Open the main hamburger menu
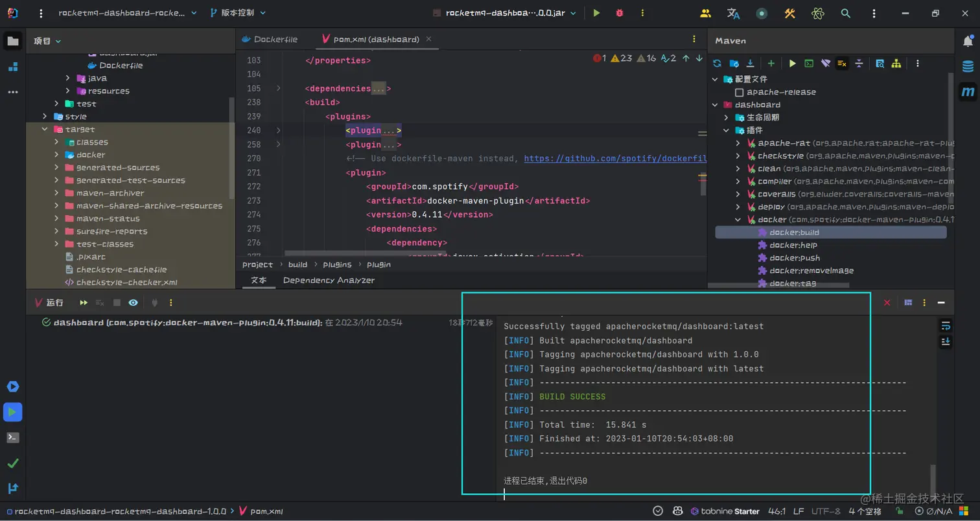 (x=41, y=13)
